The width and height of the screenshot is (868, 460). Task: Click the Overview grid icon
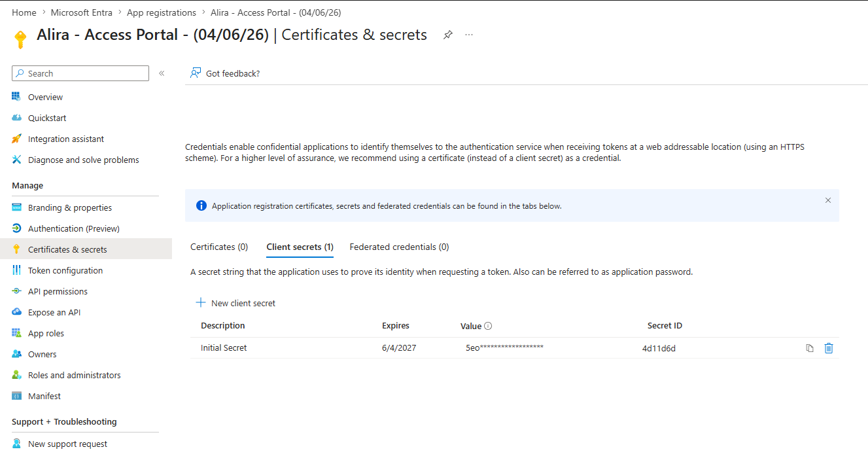(x=16, y=97)
